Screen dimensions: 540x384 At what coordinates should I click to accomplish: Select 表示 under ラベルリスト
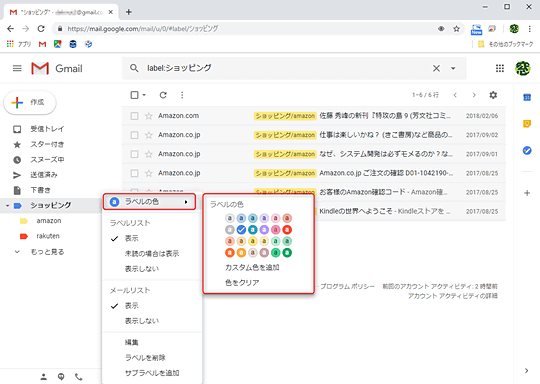pos(131,238)
